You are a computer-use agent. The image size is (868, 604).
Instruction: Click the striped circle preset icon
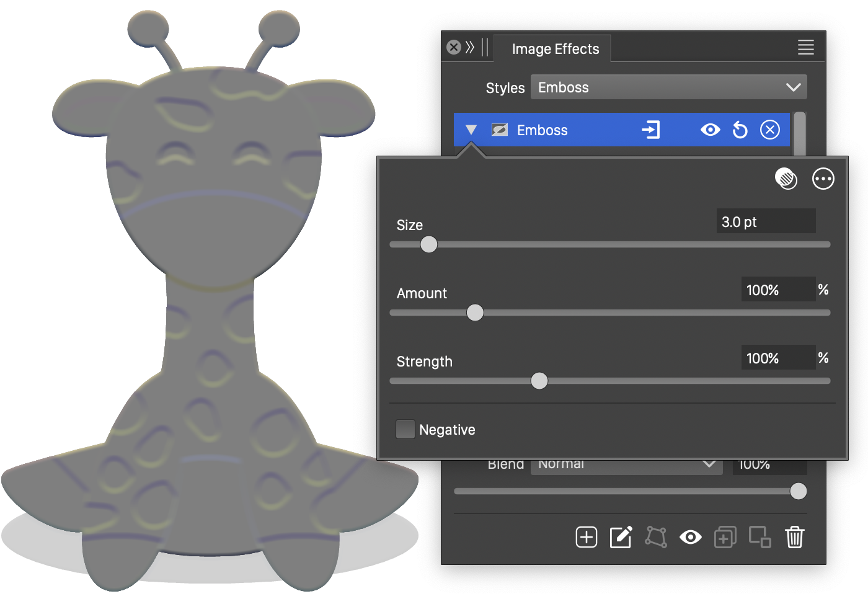(786, 179)
